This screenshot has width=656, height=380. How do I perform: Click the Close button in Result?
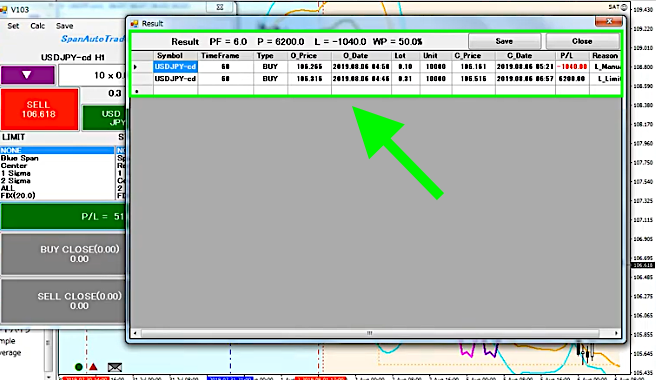tap(582, 41)
